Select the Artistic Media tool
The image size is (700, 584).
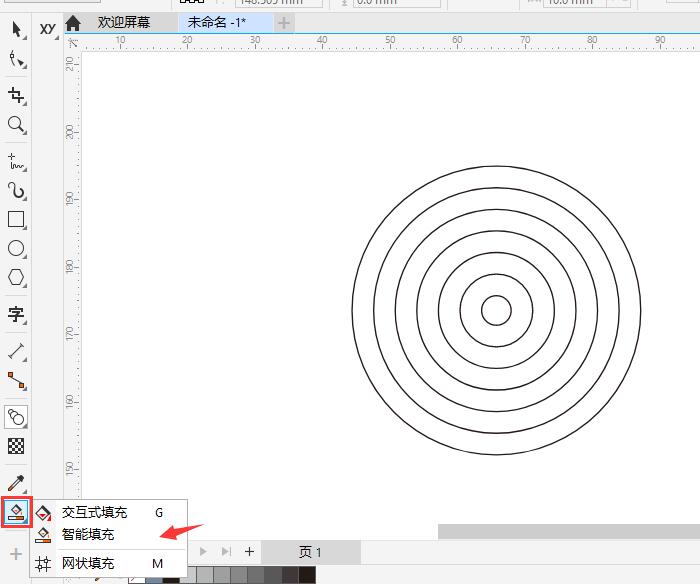coord(16,191)
